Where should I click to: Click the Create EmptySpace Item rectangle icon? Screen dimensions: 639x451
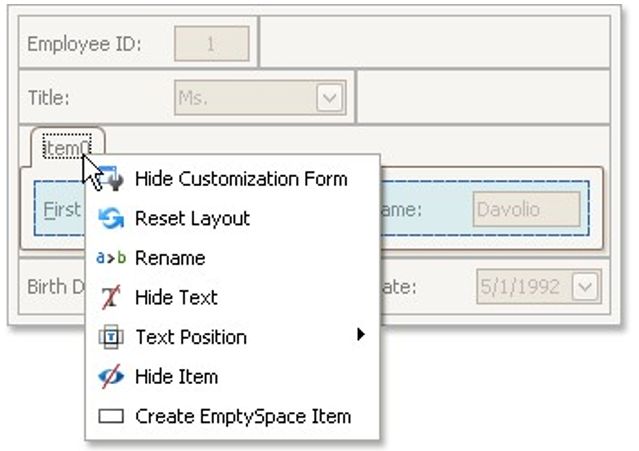click(x=111, y=416)
